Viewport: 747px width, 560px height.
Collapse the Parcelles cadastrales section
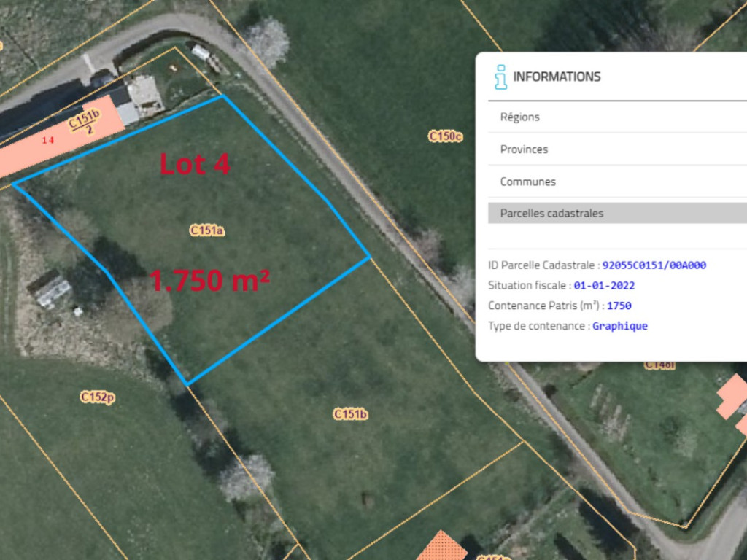click(x=617, y=214)
